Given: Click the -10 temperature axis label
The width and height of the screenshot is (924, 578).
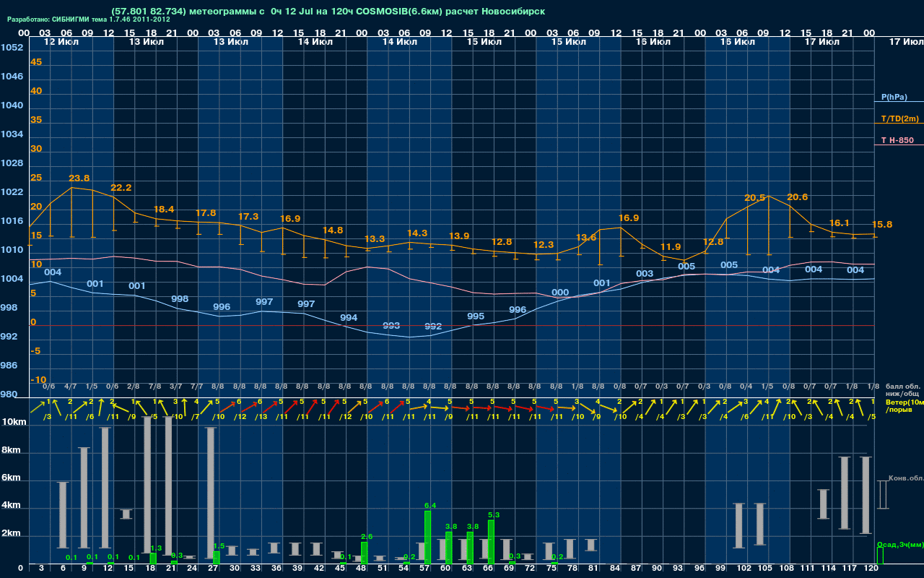Looking at the screenshot, I should click(x=38, y=380).
